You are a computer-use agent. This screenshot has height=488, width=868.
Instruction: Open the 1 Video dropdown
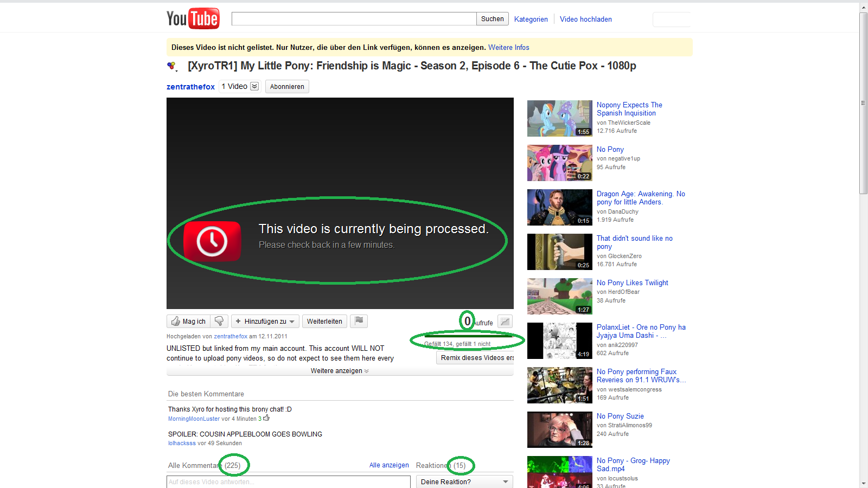(x=240, y=87)
